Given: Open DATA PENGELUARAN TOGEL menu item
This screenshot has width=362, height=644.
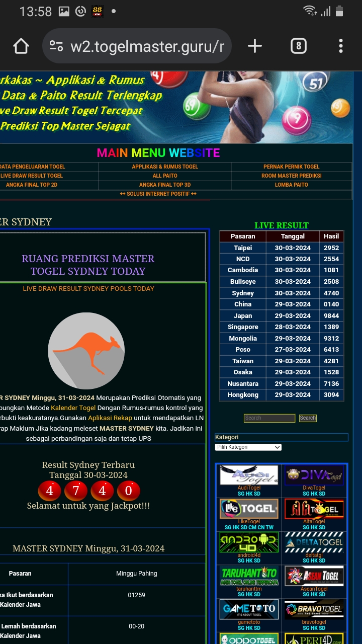Looking at the screenshot, I should point(33,167).
